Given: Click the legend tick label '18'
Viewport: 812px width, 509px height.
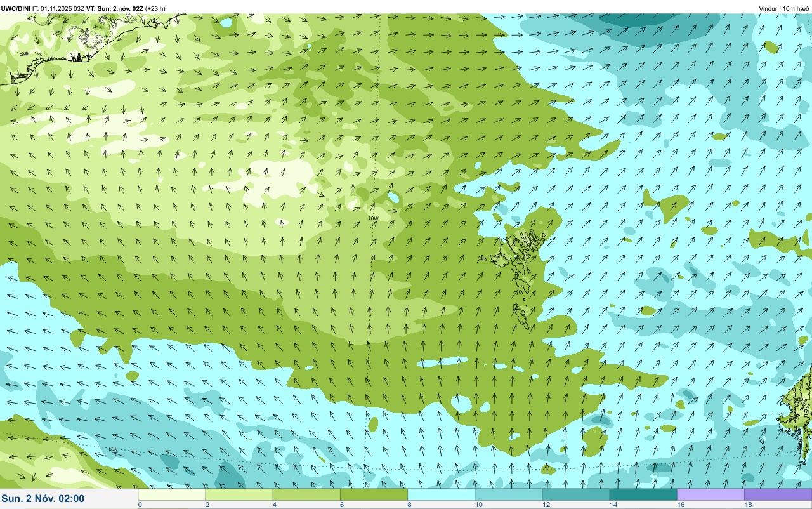Looking at the screenshot, I should [x=748, y=505].
